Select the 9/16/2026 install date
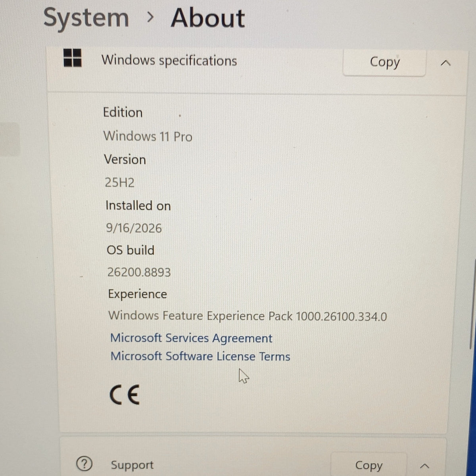Image resolution: width=476 pixels, height=476 pixels. [x=134, y=228]
